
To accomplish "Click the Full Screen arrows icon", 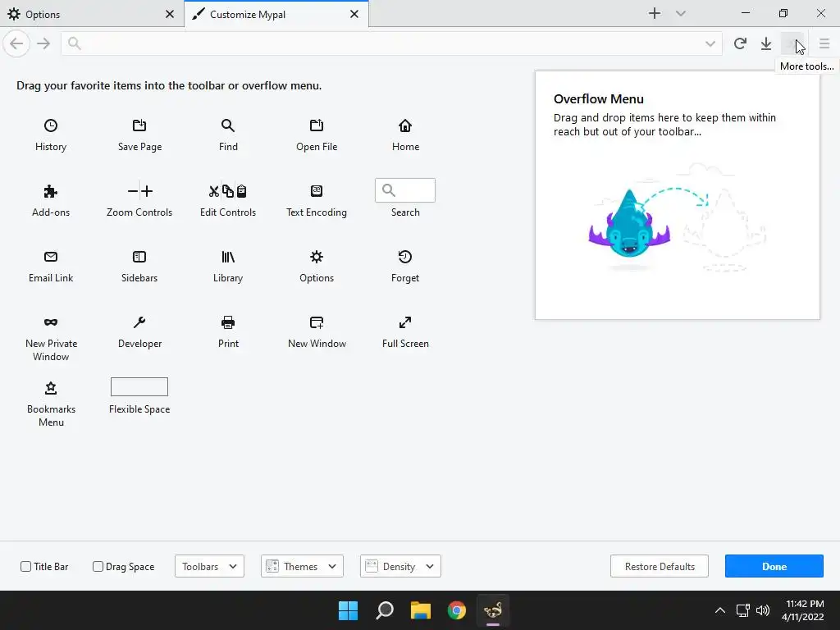I will click(x=405, y=322).
